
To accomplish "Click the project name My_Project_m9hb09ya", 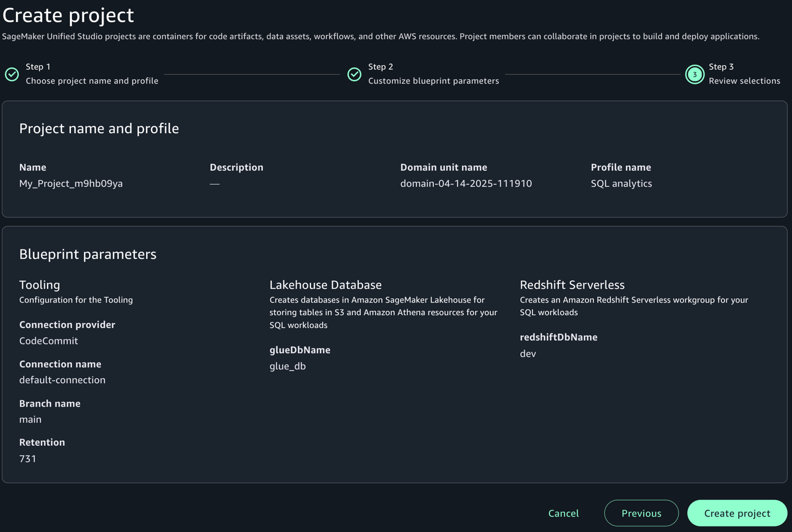I will (71, 184).
